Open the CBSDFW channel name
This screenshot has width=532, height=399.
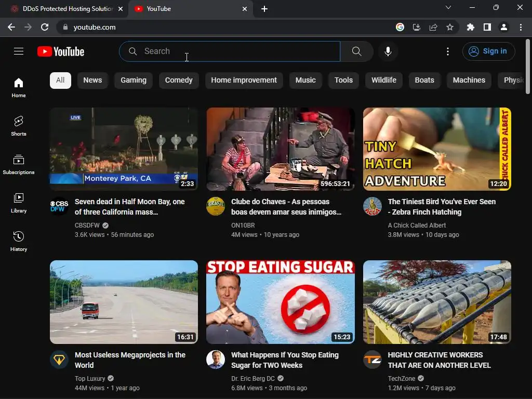(x=87, y=225)
